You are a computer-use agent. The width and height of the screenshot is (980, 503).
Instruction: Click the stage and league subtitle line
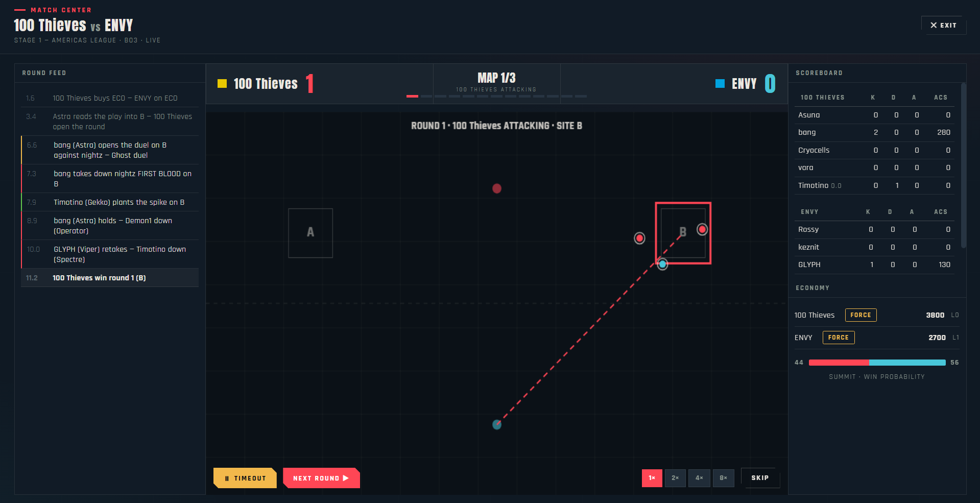tap(87, 40)
